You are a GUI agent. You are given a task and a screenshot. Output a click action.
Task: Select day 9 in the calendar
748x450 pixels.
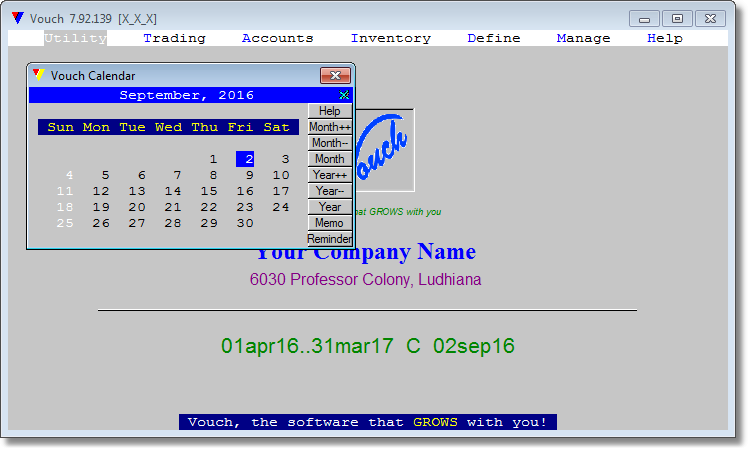[x=249, y=175]
